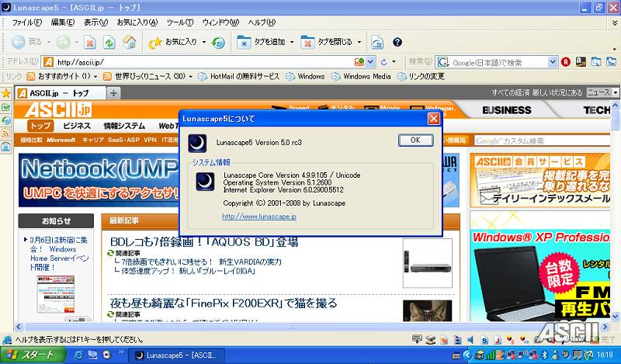This screenshot has width=621, height=364.
Task: Open ウィンドウ(W) menu
Action: [x=220, y=23]
